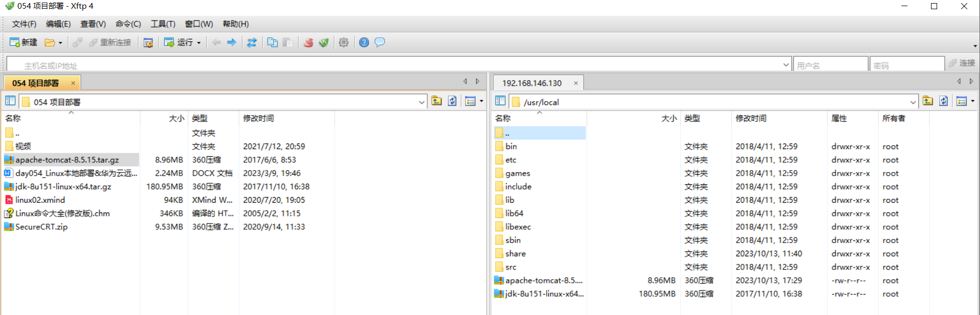Click the 连接 connect button
The width and height of the screenshot is (980, 315).
962,63
